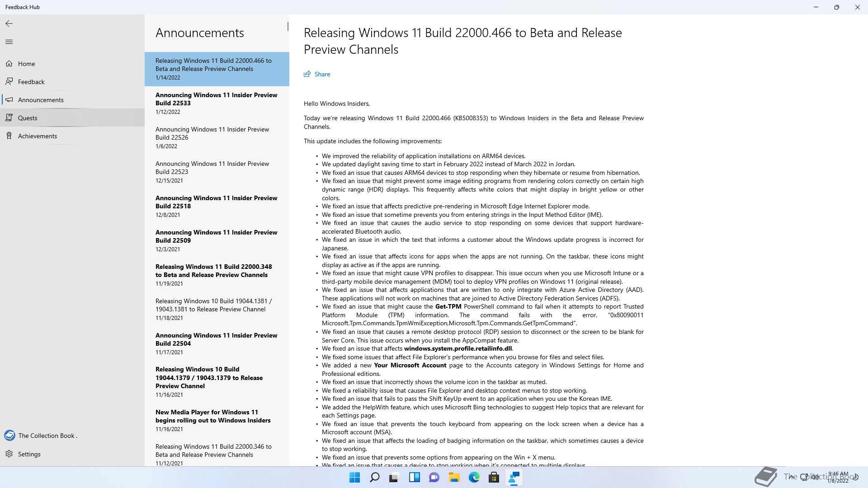Click the Share arrow icon

click(x=307, y=74)
